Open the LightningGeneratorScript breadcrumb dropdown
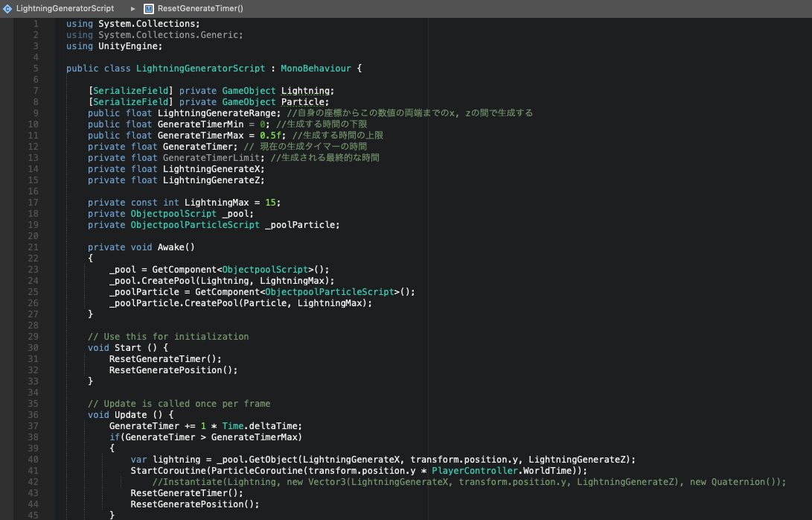Viewport: 812px width, 520px height. [65, 8]
